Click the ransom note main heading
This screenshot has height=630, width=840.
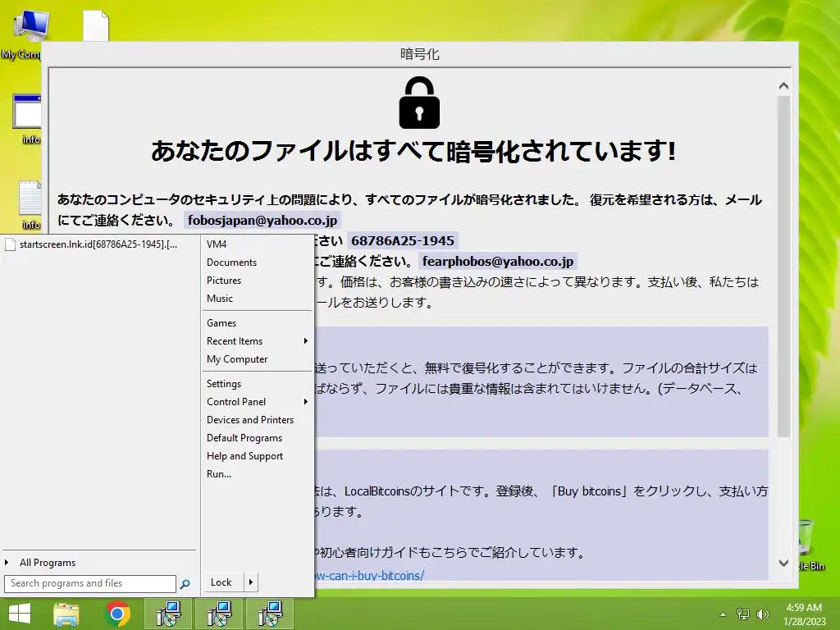[x=413, y=152]
